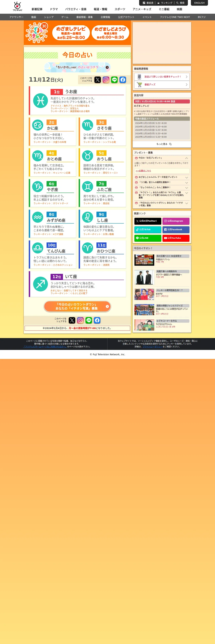Open 公式YouTube link
The height and width of the screenshot is (644, 215).
pos(176,238)
